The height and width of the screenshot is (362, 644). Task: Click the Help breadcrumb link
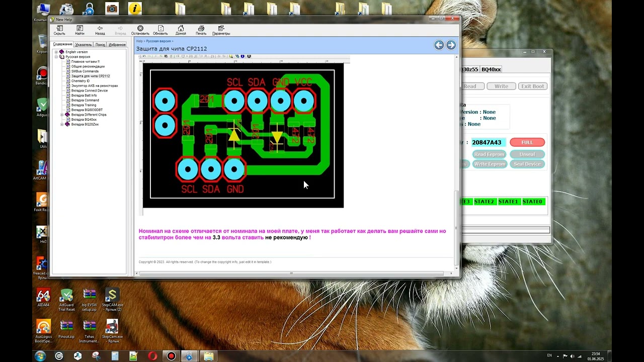click(139, 41)
